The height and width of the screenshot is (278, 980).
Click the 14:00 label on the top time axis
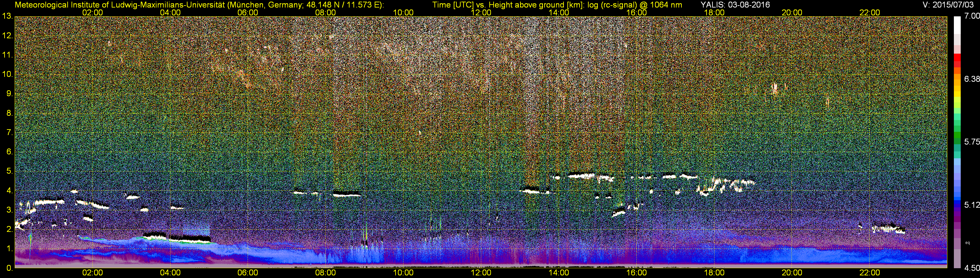[x=559, y=12]
